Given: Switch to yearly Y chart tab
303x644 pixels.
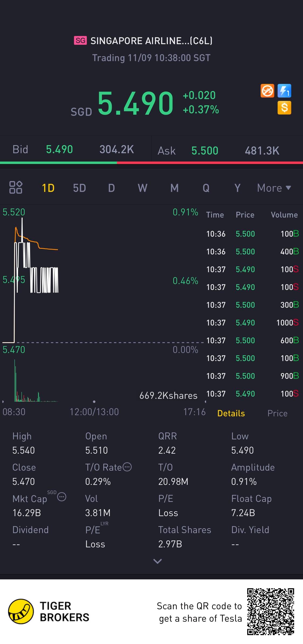Looking at the screenshot, I should [x=237, y=188].
